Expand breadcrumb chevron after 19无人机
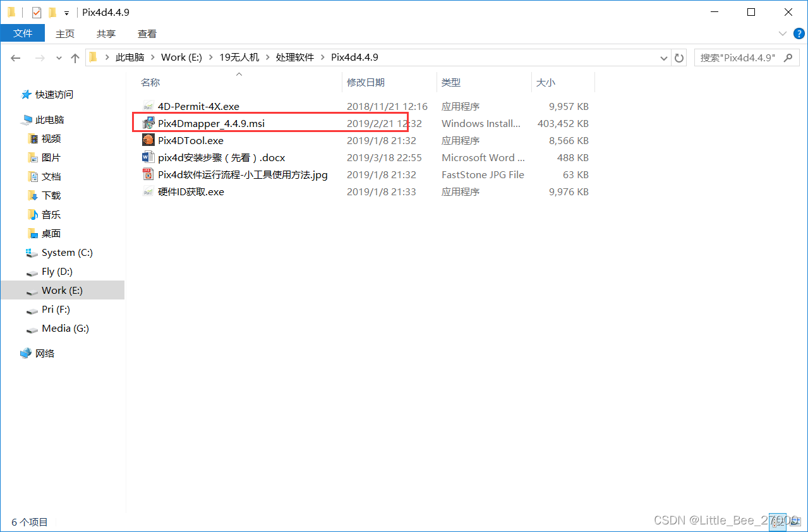Viewport: 808px width, 532px height. (267, 57)
